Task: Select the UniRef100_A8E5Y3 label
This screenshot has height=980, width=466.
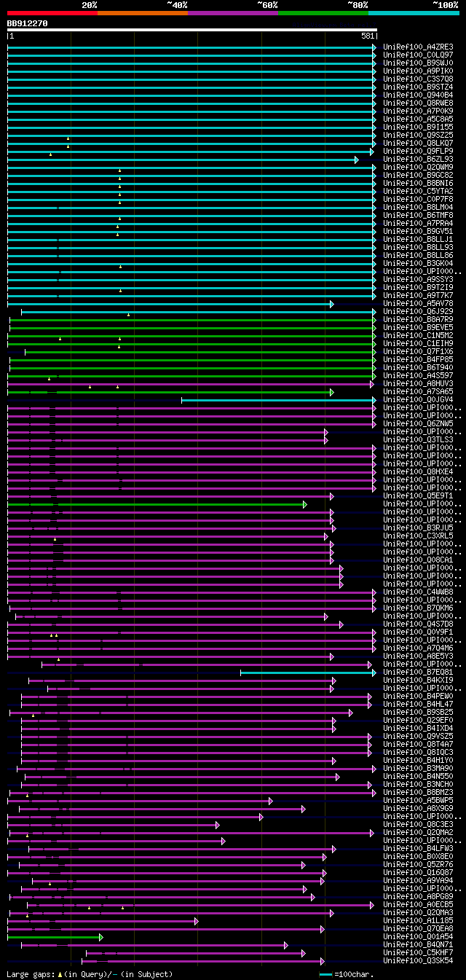Action: click(418, 656)
